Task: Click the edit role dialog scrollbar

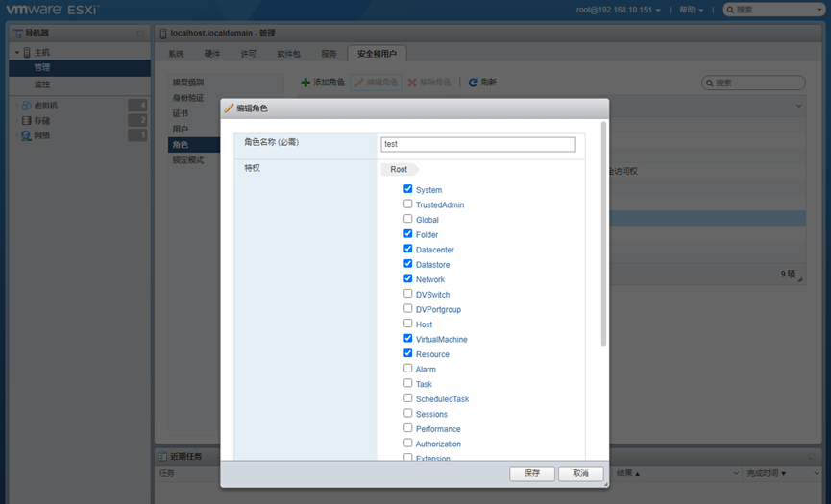Action: point(603,233)
